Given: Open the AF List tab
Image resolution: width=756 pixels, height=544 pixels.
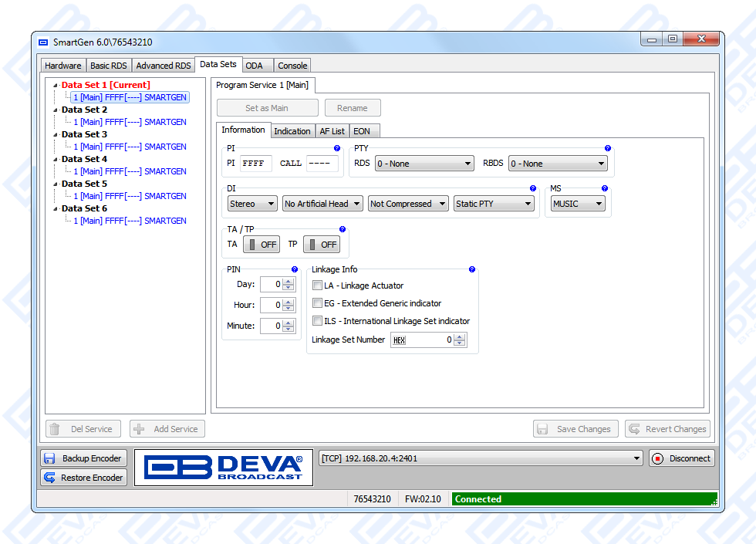Looking at the screenshot, I should click(x=332, y=131).
